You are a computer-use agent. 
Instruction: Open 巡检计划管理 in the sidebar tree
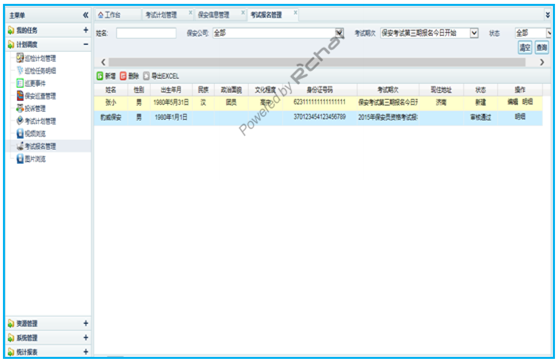pyautogui.click(x=36, y=58)
